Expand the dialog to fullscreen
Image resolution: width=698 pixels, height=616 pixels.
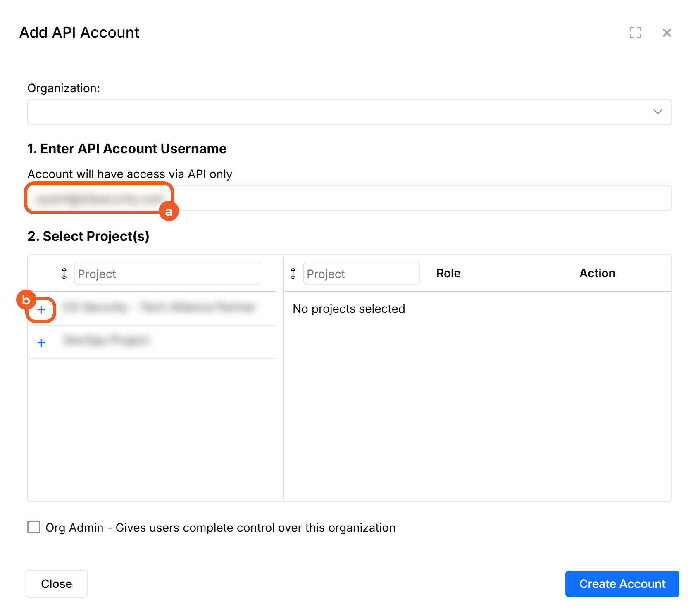[635, 33]
